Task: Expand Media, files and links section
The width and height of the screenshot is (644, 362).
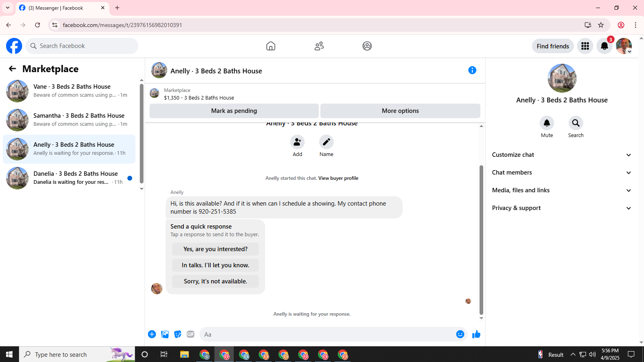Action: click(561, 190)
